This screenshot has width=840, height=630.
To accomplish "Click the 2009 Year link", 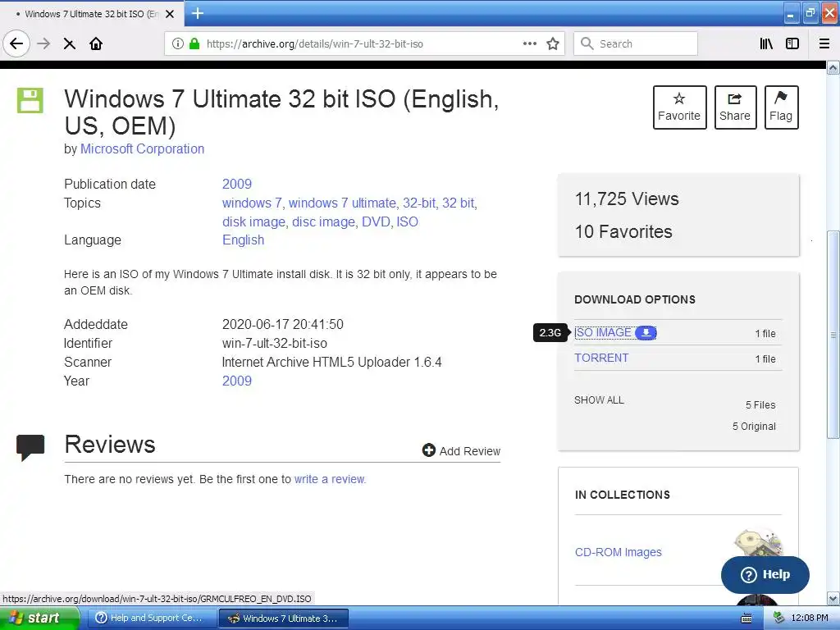I will coord(237,381).
